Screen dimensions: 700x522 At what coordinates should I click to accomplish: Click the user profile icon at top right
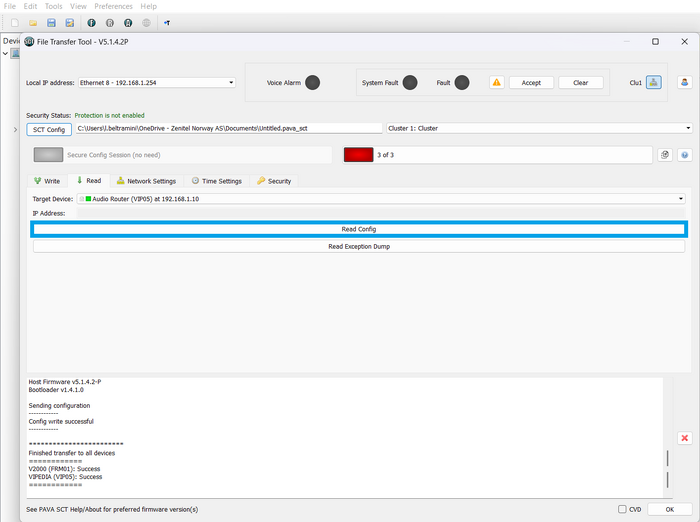click(684, 83)
